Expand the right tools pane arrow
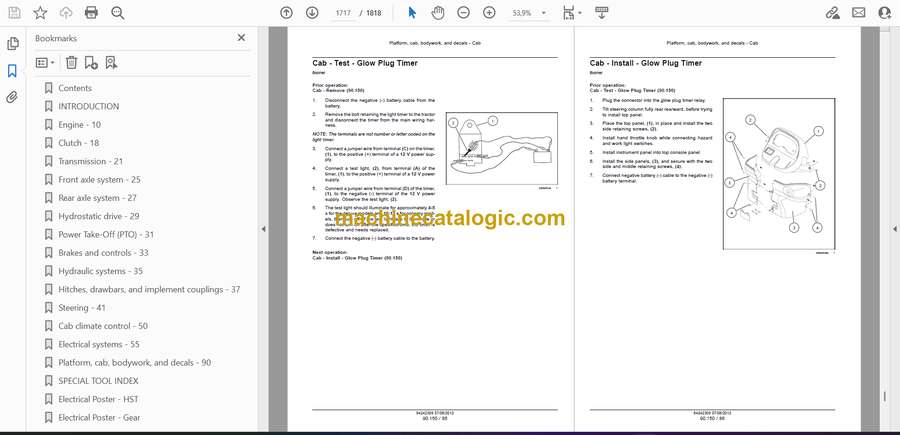Image resolution: width=900 pixels, height=435 pixels. (x=895, y=229)
